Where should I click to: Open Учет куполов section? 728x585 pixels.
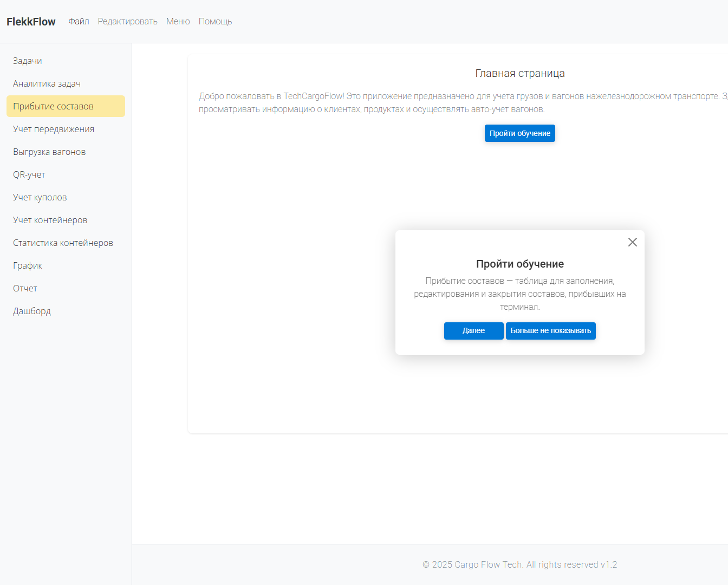(x=40, y=198)
